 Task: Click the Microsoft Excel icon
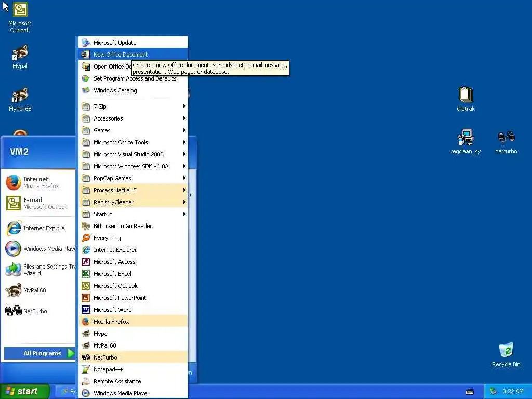point(86,274)
